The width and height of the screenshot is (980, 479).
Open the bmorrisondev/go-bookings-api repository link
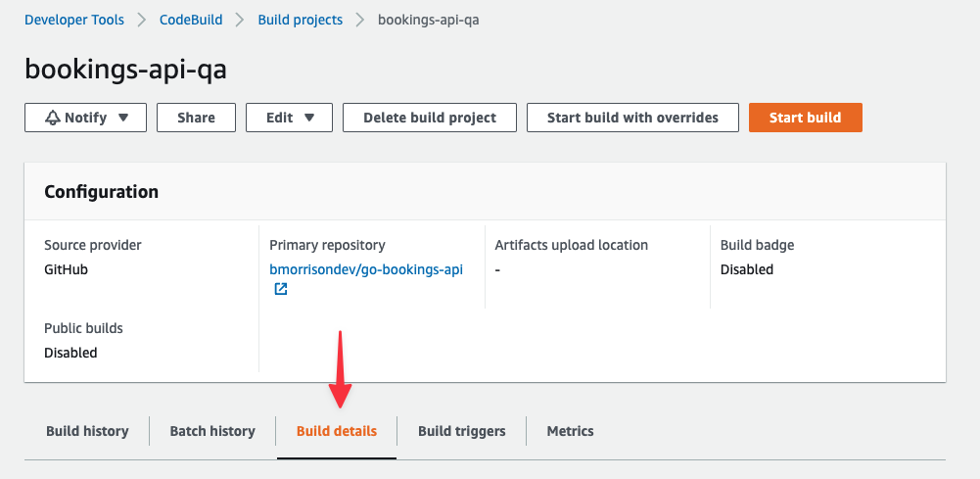pyautogui.click(x=366, y=269)
